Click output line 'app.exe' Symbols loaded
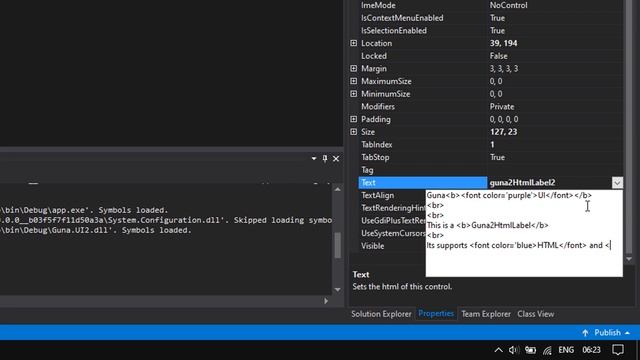Image resolution: width=640 pixels, height=360 pixels. 84,210
